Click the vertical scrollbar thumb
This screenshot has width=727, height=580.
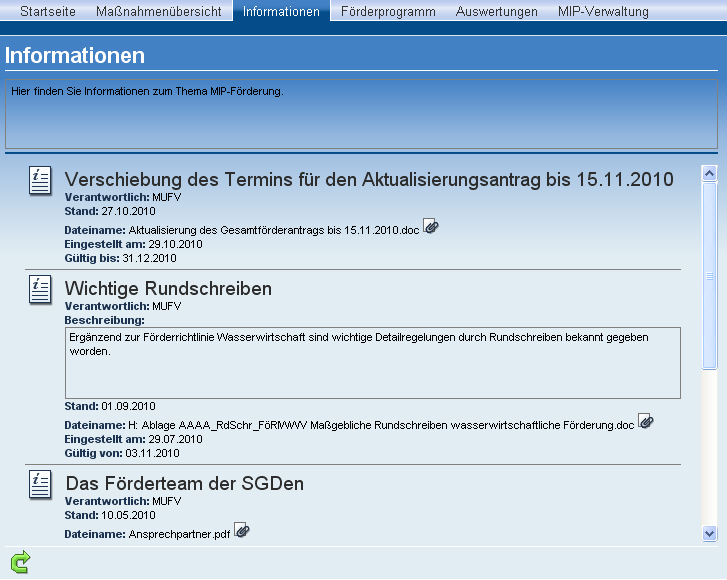709,276
